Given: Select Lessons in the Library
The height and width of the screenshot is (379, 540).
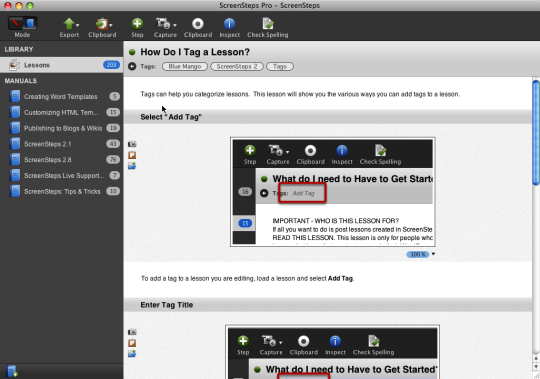Looking at the screenshot, I should (x=61, y=65).
